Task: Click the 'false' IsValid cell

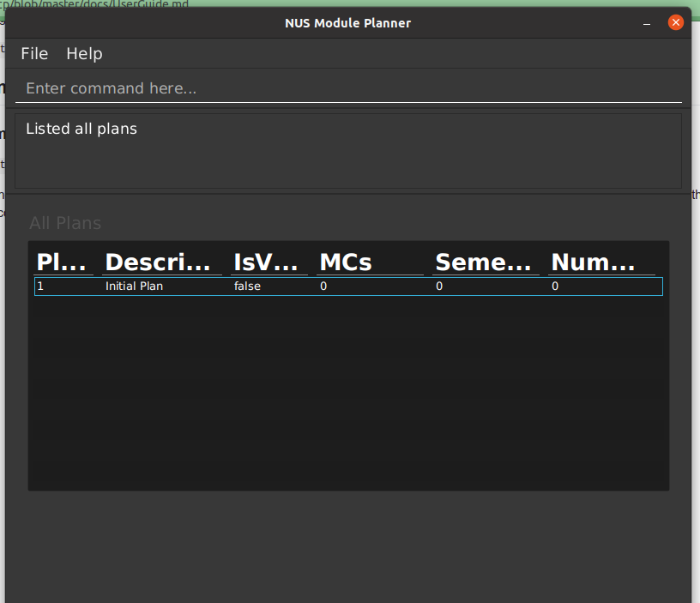Action: (247, 286)
